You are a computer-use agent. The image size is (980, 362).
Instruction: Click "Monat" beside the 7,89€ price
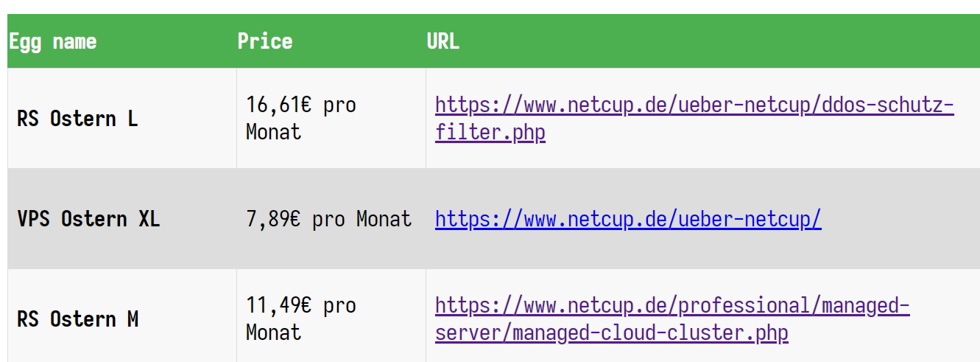384,219
